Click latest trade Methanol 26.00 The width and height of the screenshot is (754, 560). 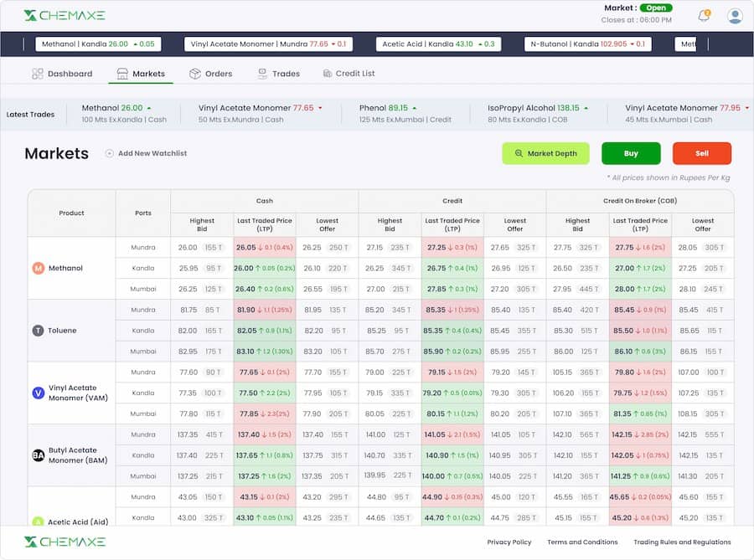pyautogui.click(x=124, y=114)
